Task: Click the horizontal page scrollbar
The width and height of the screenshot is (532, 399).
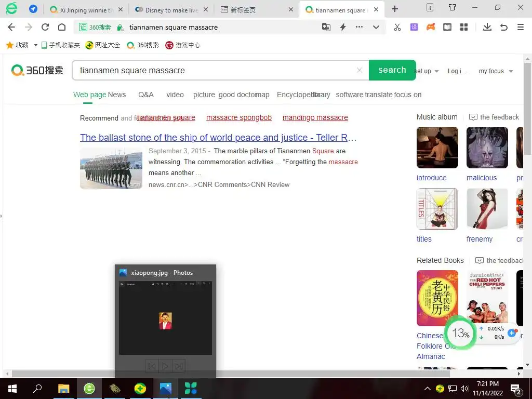Action: 231,374
